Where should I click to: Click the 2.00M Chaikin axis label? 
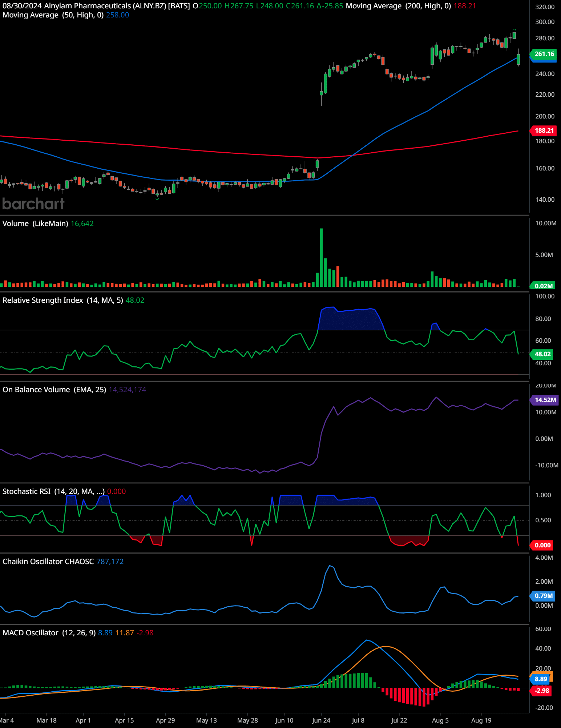coord(544,582)
